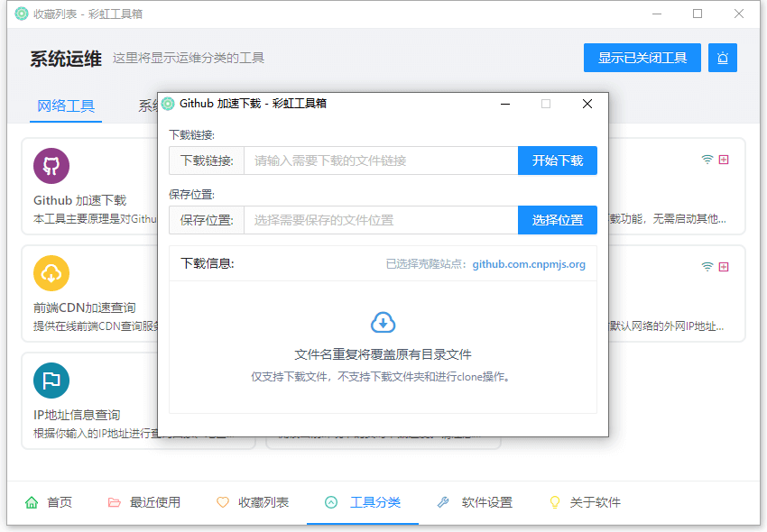Viewport: 767px width, 532px height.
Task: Click the purple Github icon on the Github 加速下载 card
Action: tap(51, 166)
